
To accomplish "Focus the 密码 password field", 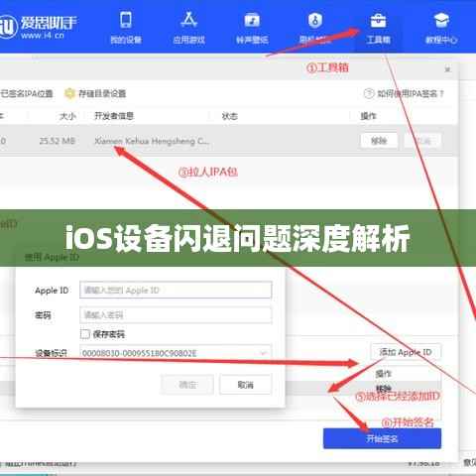I will coord(176,315).
